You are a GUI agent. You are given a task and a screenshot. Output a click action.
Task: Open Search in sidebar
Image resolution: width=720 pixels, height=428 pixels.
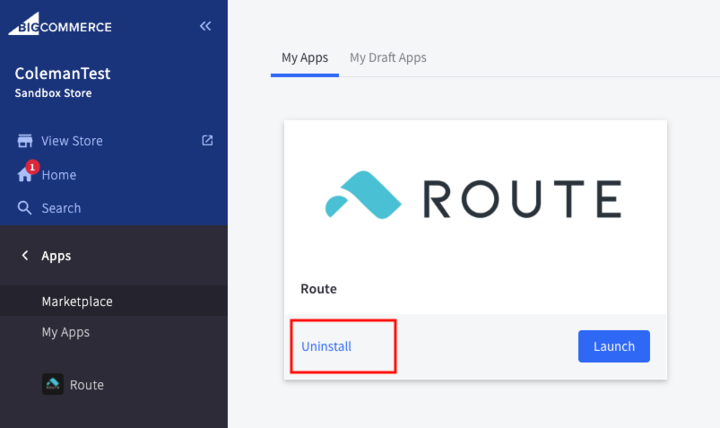click(61, 208)
